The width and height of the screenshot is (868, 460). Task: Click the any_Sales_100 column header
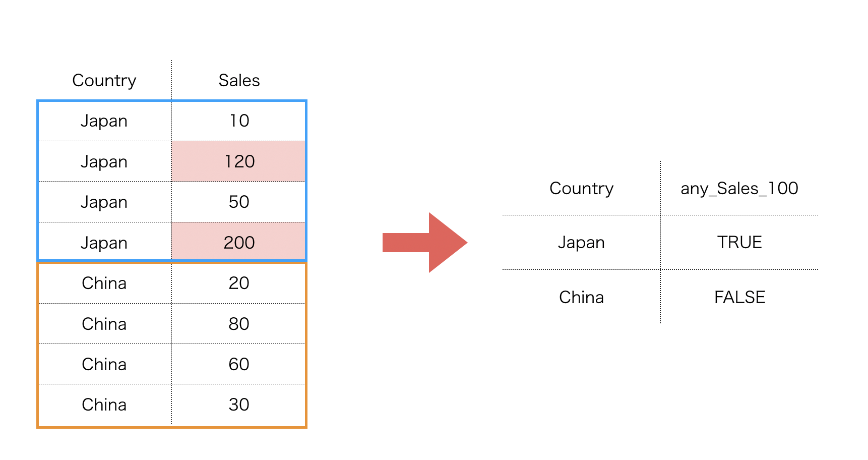[739, 189]
